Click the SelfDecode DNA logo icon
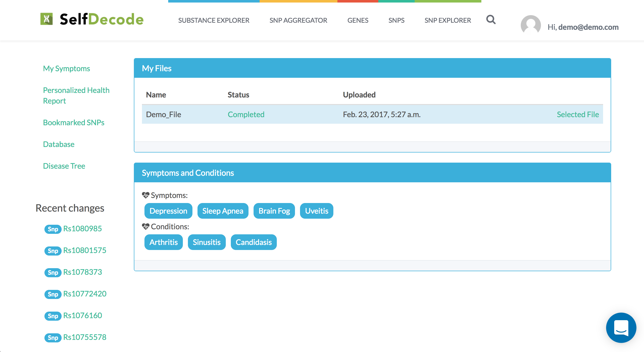 coord(46,19)
